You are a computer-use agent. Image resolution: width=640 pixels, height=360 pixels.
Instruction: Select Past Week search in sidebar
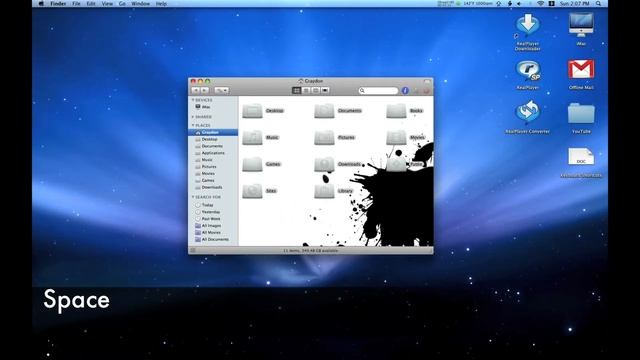tap(213, 219)
